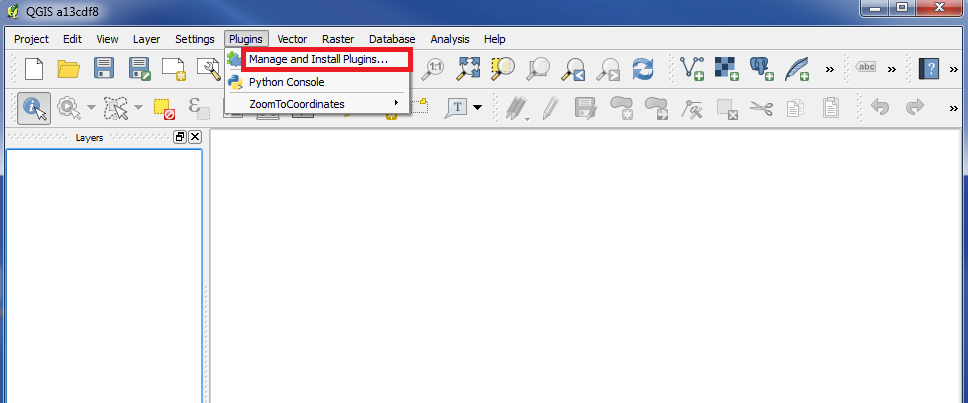Viewport: 968px width, 403px height.
Task: Open New Print Composer icon
Action: point(174,68)
